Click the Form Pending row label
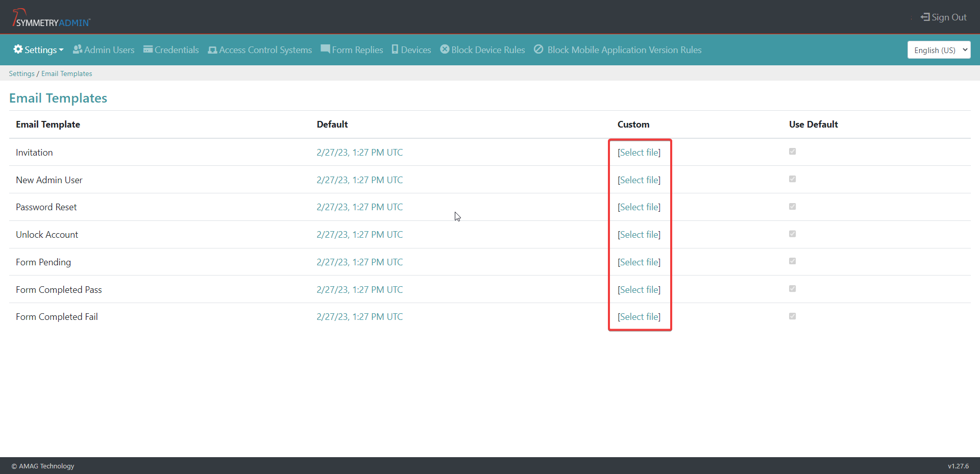The height and width of the screenshot is (474, 980). (43, 262)
